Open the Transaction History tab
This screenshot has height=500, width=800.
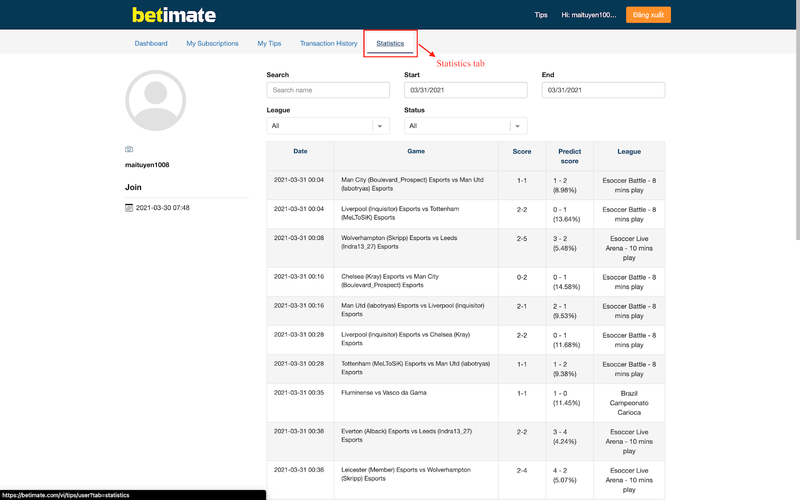pos(328,44)
